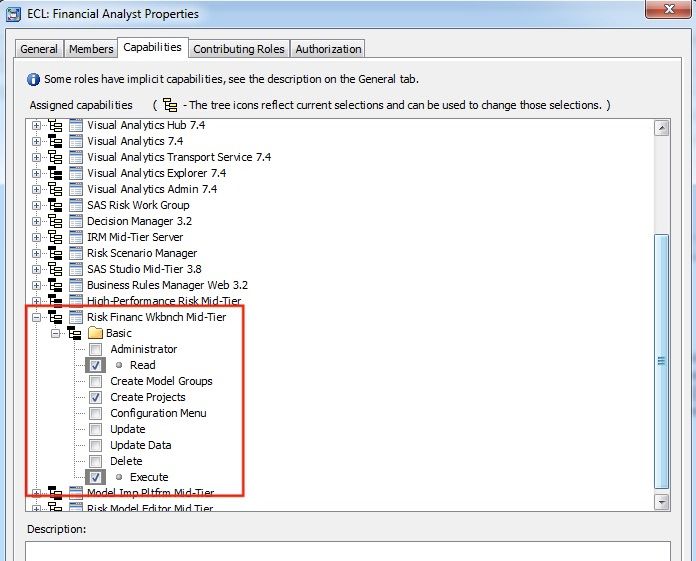Click tree selection icon for Decision Manager 3.2
The width and height of the screenshot is (696, 561).
point(55,221)
